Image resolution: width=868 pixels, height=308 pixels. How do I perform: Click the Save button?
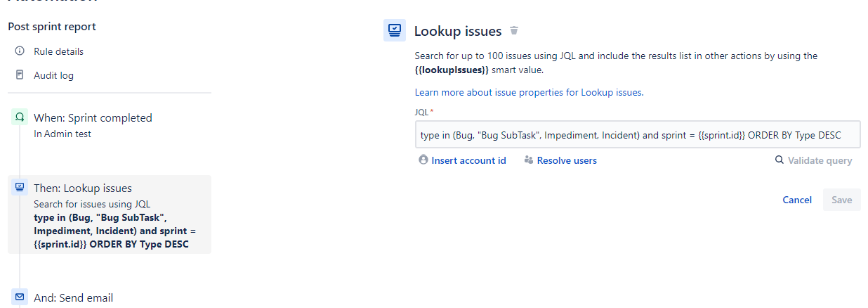(x=841, y=200)
